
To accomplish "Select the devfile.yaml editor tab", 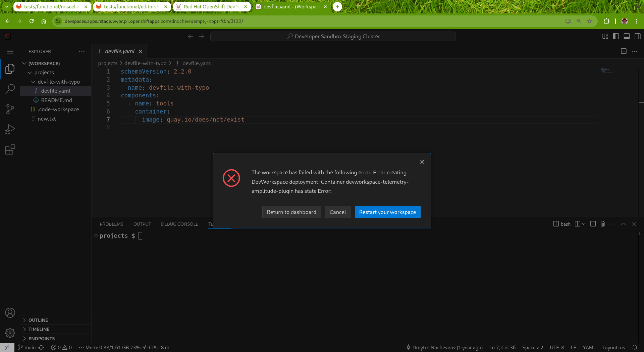I will [x=119, y=51].
